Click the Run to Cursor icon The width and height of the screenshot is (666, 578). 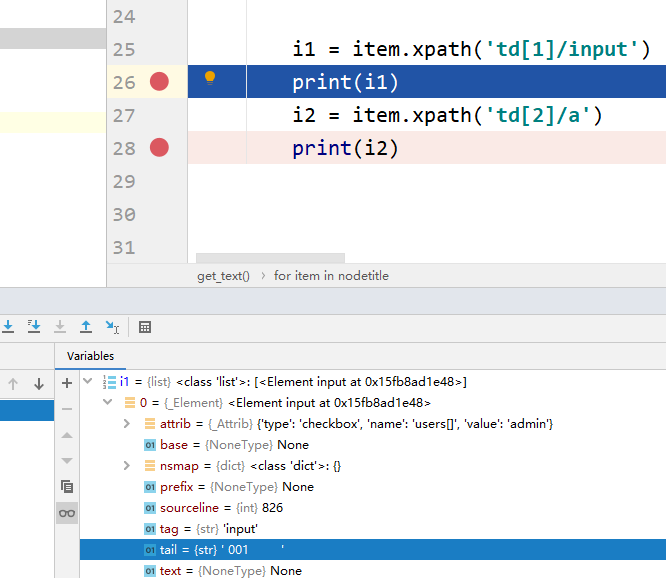(x=112, y=326)
